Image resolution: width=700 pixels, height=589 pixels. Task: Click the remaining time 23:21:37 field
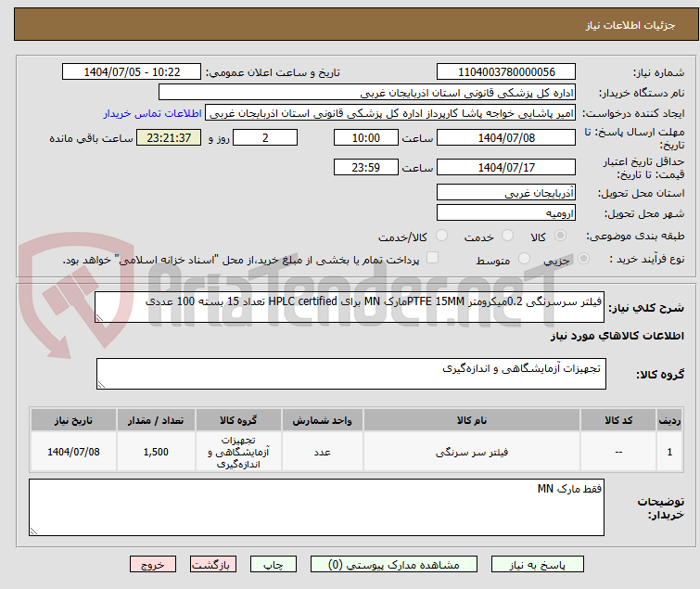click(169, 137)
